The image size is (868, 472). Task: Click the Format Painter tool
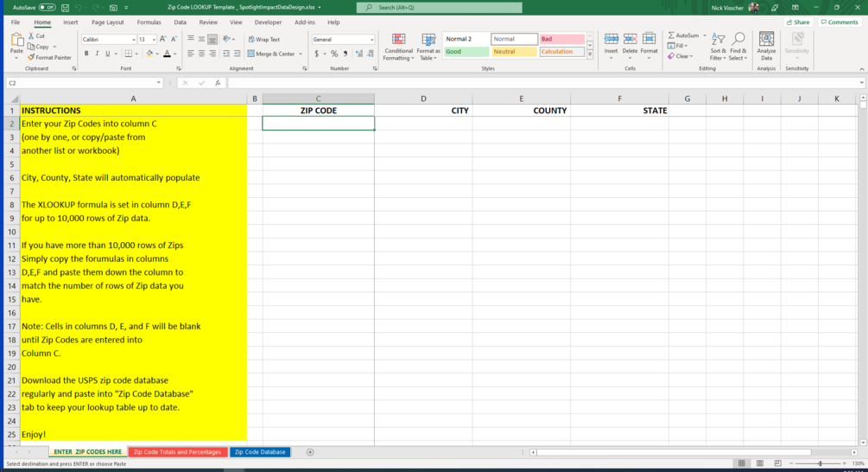(x=50, y=57)
